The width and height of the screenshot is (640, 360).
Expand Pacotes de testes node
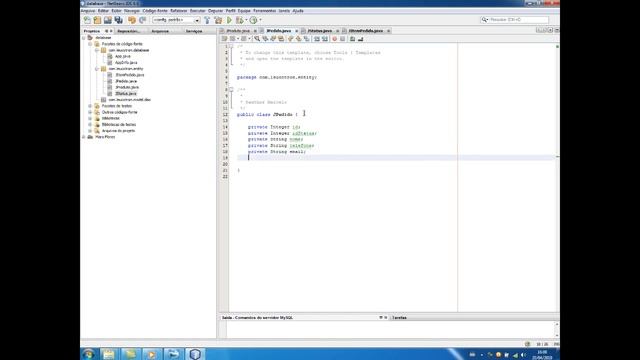click(x=90, y=106)
